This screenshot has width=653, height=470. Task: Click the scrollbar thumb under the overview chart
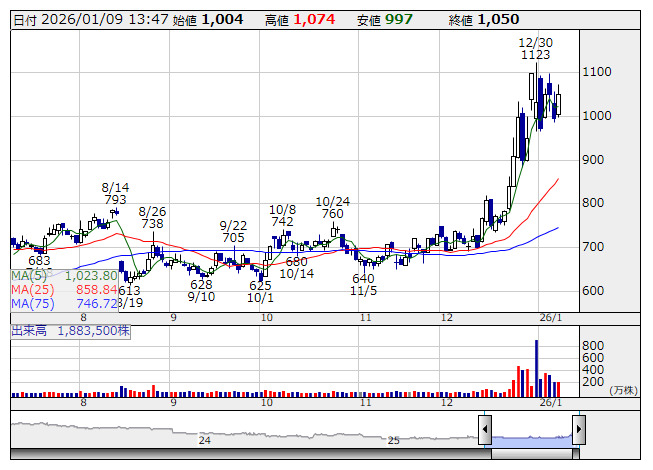pos(531,452)
